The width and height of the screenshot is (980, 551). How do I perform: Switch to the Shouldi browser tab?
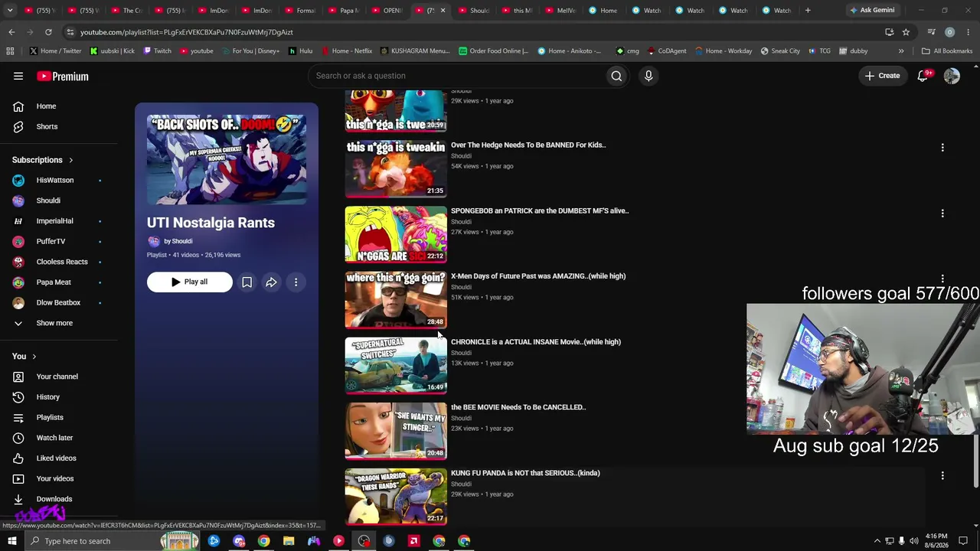[x=475, y=11]
